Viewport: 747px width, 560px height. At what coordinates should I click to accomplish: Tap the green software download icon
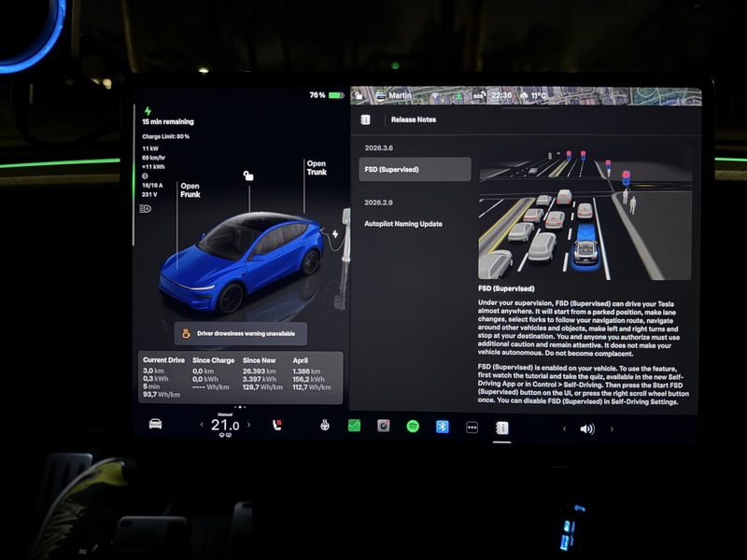(458, 96)
